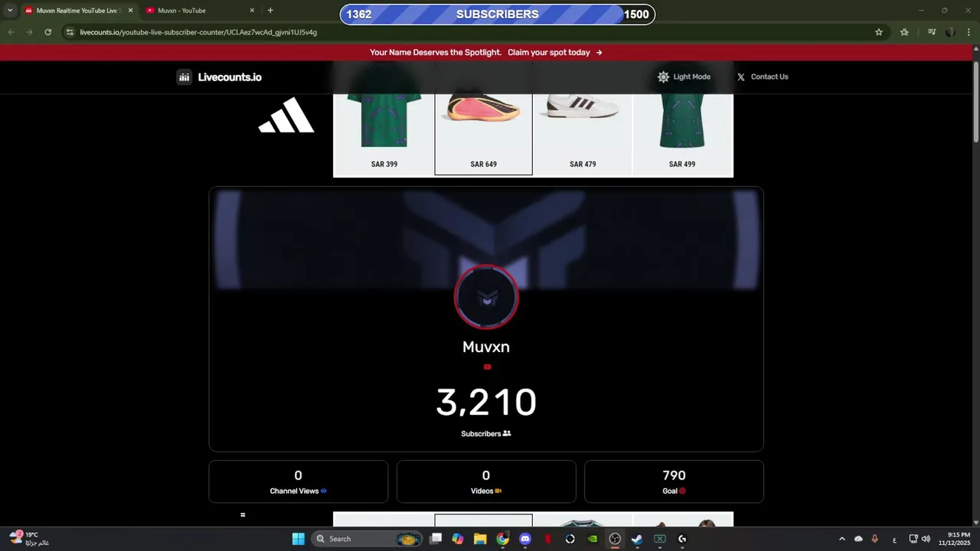
Task: Toggle Light Mode sun icon
Action: pos(663,77)
